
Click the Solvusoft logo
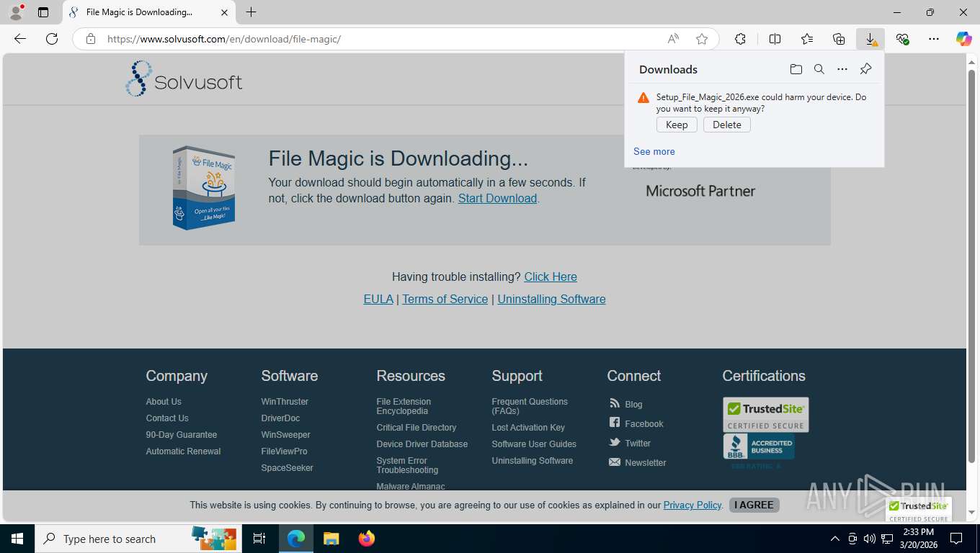click(x=184, y=78)
